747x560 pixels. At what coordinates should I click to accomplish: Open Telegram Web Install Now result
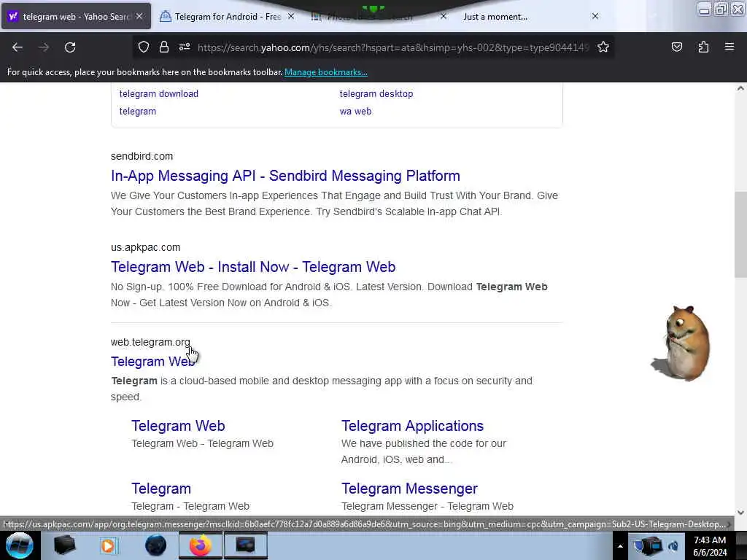point(253,267)
